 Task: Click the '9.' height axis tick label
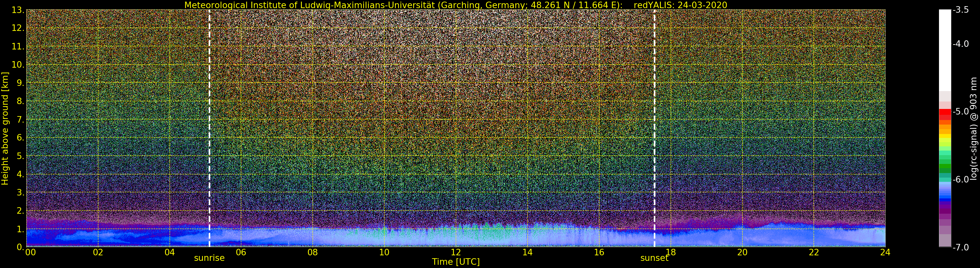click(x=20, y=83)
